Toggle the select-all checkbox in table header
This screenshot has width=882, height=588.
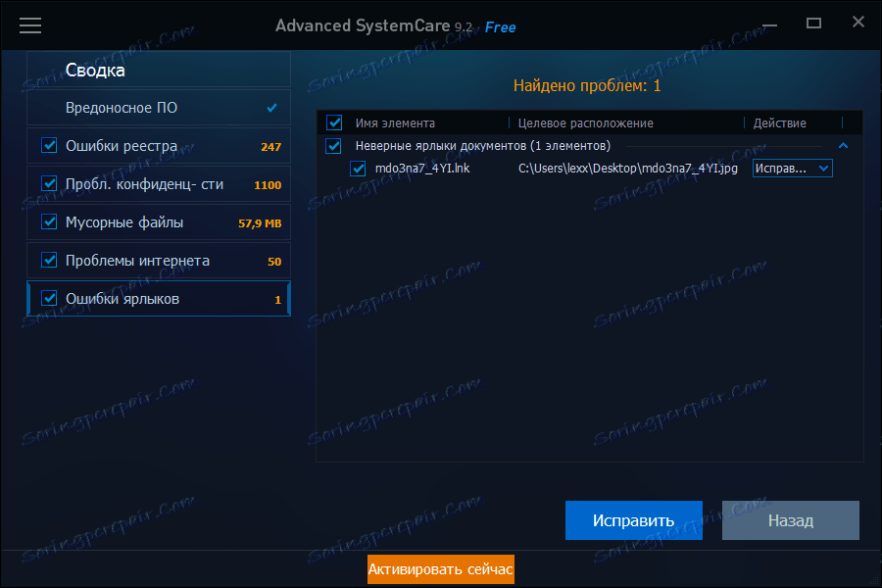coord(334,122)
